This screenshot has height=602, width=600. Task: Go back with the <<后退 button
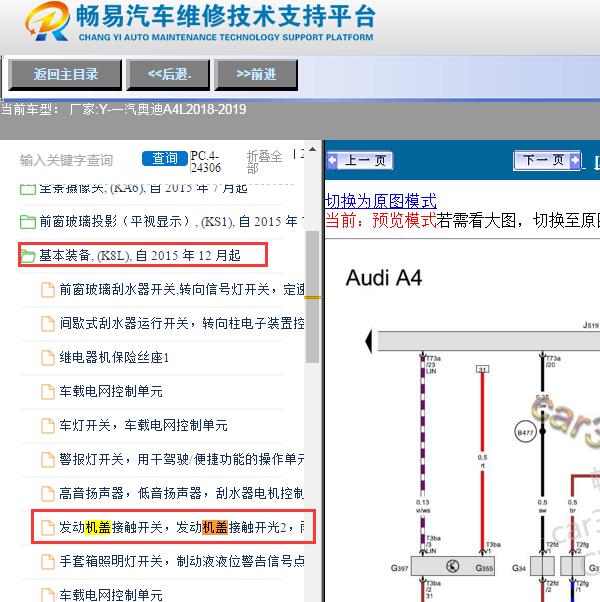click(x=168, y=74)
